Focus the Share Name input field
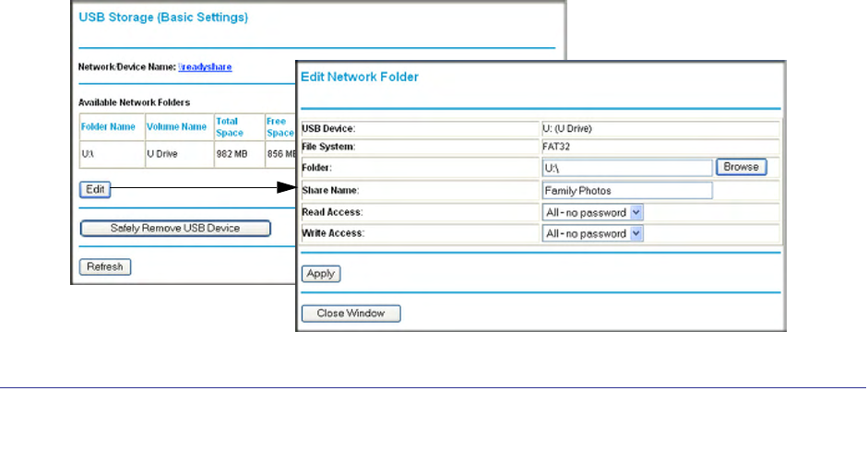 point(627,190)
